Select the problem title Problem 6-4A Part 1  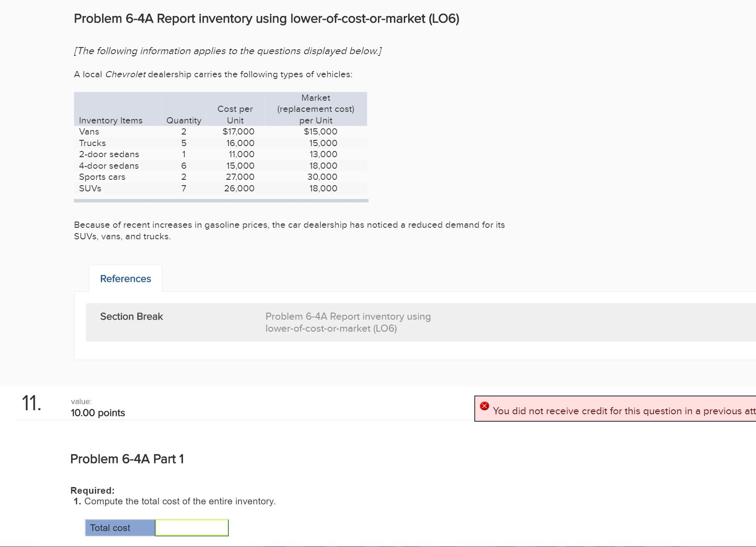[128, 459]
